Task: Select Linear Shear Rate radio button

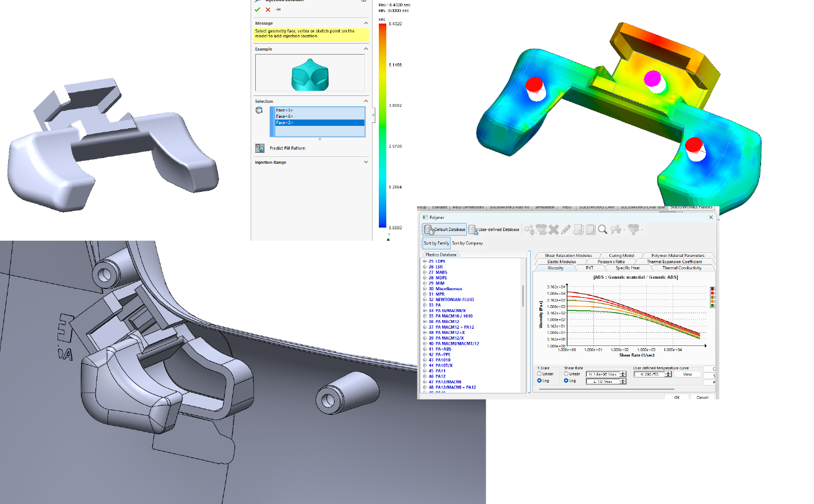Action: click(x=566, y=374)
